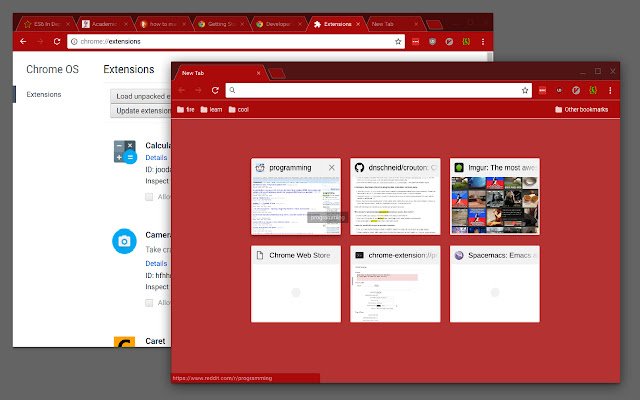
Task: Open the Imgur most-visited thumbnail
Action: (496, 197)
